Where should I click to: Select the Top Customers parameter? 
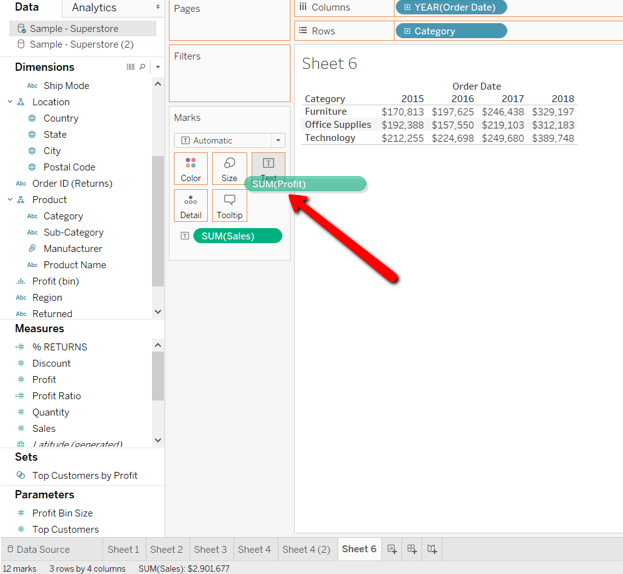coord(66,529)
